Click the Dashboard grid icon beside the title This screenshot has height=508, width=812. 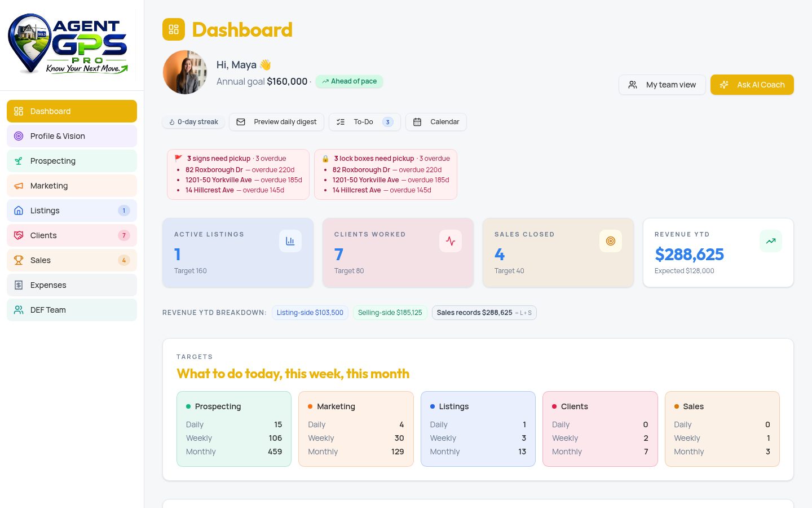tap(174, 29)
